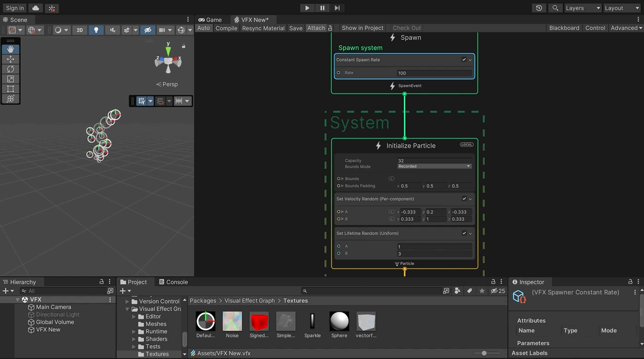Click the Compile button
The image size is (644, 359).
click(226, 28)
